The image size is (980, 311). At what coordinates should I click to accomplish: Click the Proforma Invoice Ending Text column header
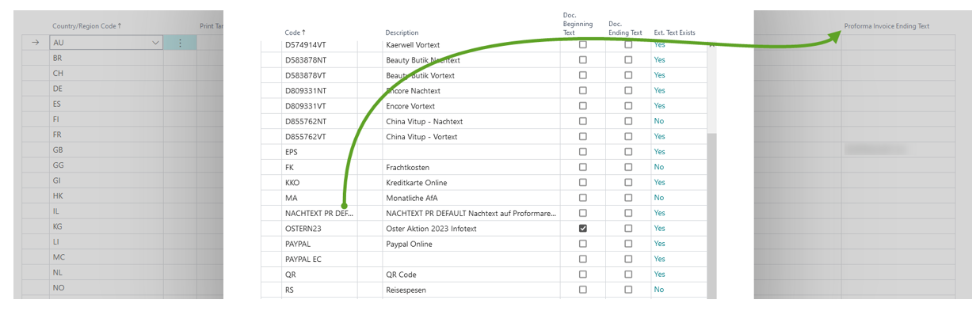pos(887,26)
